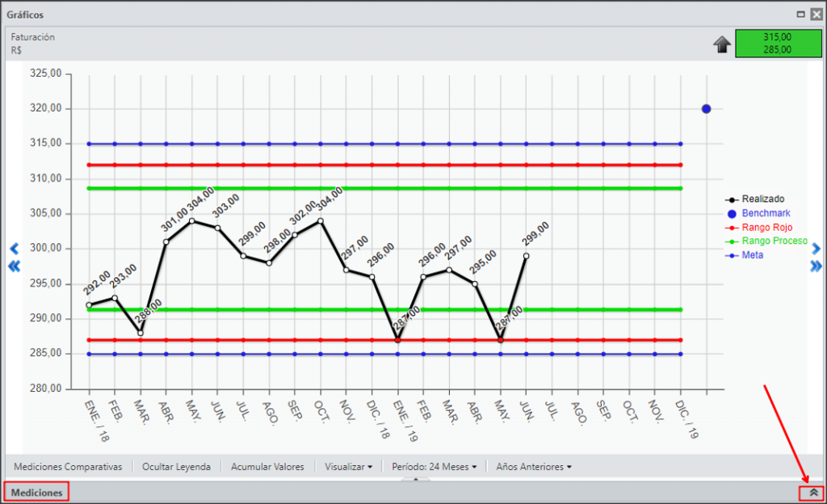This screenshot has width=827, height=504.
Task: Click the black upward trend arrow icon
Action: 722,44
